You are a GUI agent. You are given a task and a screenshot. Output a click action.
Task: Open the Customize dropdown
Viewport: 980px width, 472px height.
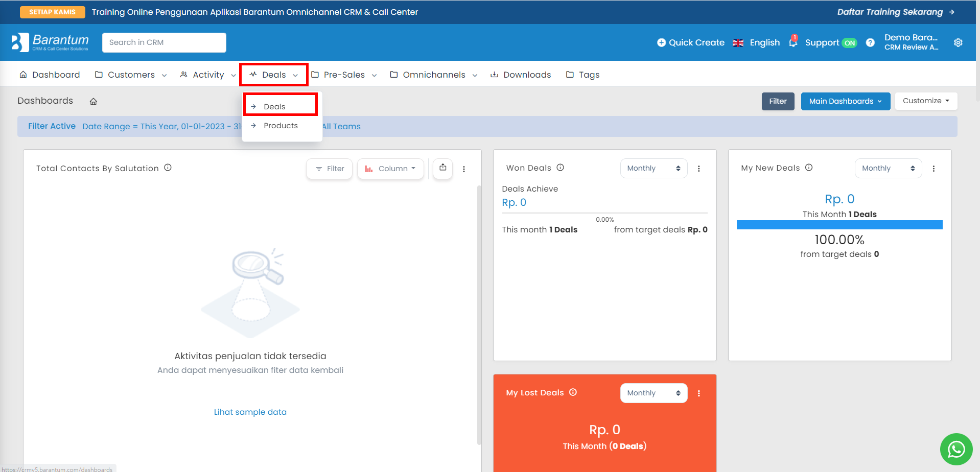pos(926,101)
